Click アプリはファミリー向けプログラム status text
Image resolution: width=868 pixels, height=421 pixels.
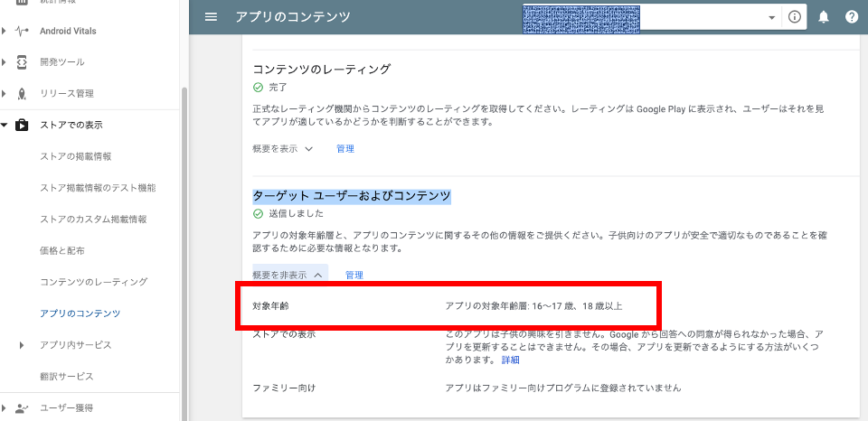[x=563, y=388]
